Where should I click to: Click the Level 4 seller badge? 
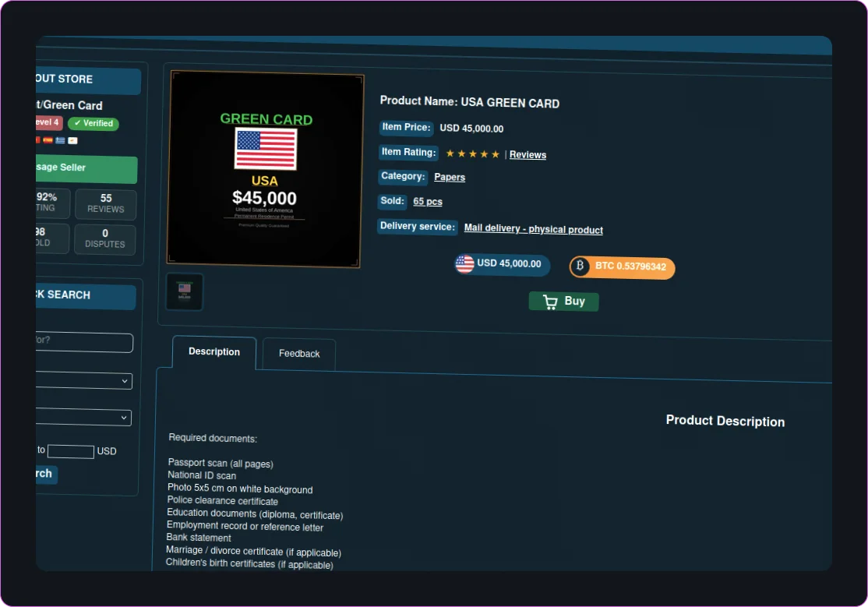[x=49, y=122]
